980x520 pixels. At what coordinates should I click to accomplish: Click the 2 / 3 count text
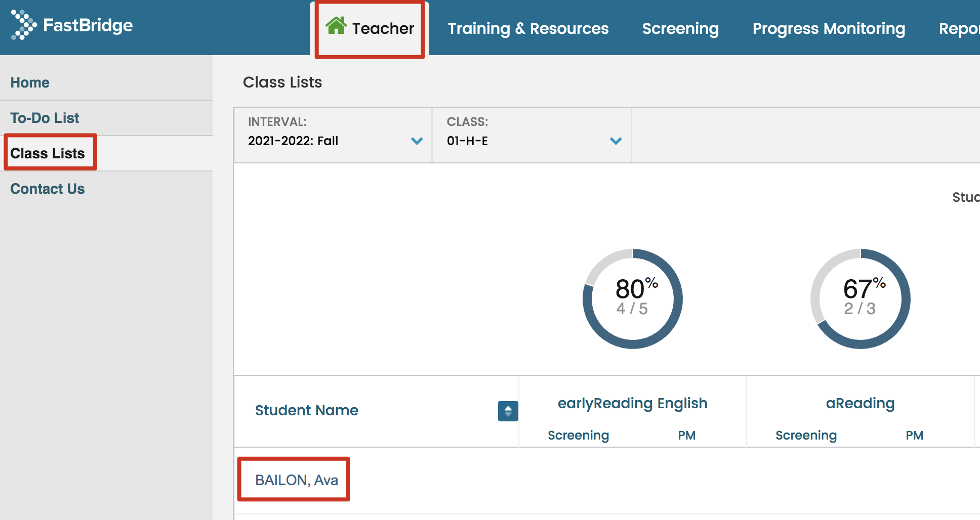pos(860,309)
